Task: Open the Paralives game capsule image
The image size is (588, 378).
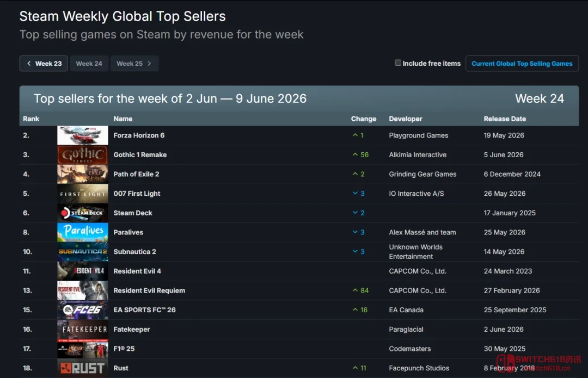Action: pyautogui.click(x=83, y=232)
